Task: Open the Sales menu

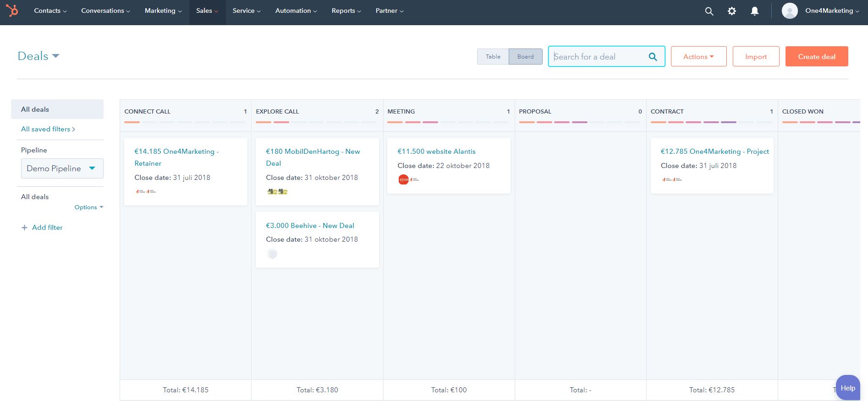Action: coord(207,11)
